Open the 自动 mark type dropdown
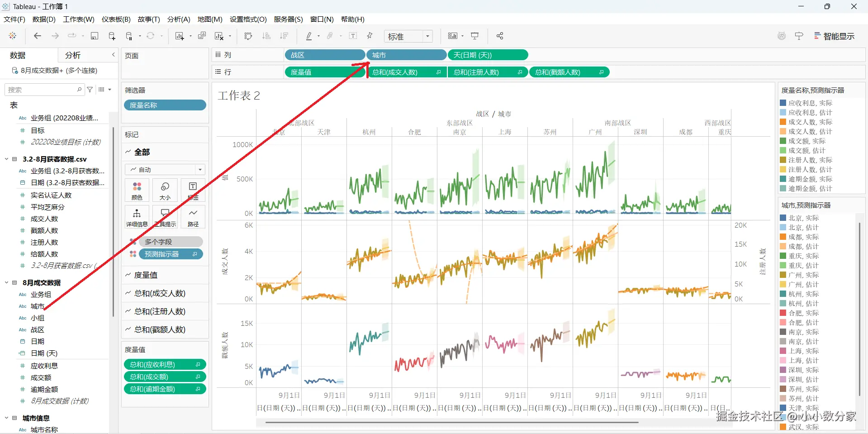 165,169
